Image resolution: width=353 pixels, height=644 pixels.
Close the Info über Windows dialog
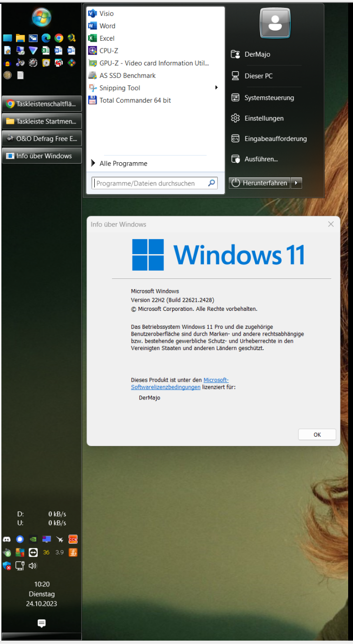[x=331, y=224]
